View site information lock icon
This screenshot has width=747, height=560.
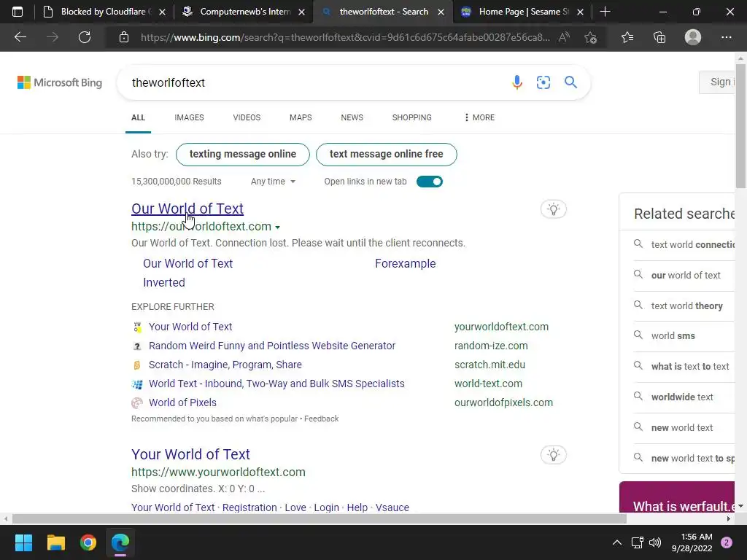(x=124, y=37)
